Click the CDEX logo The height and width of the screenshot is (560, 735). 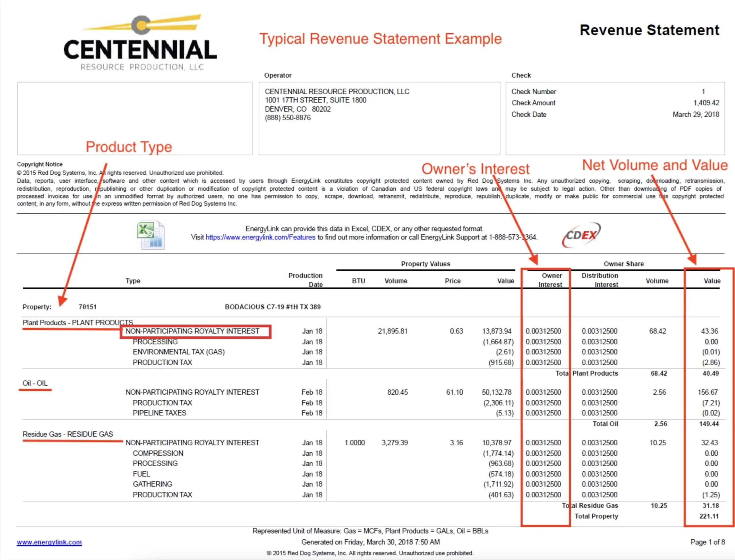(581, 235)
